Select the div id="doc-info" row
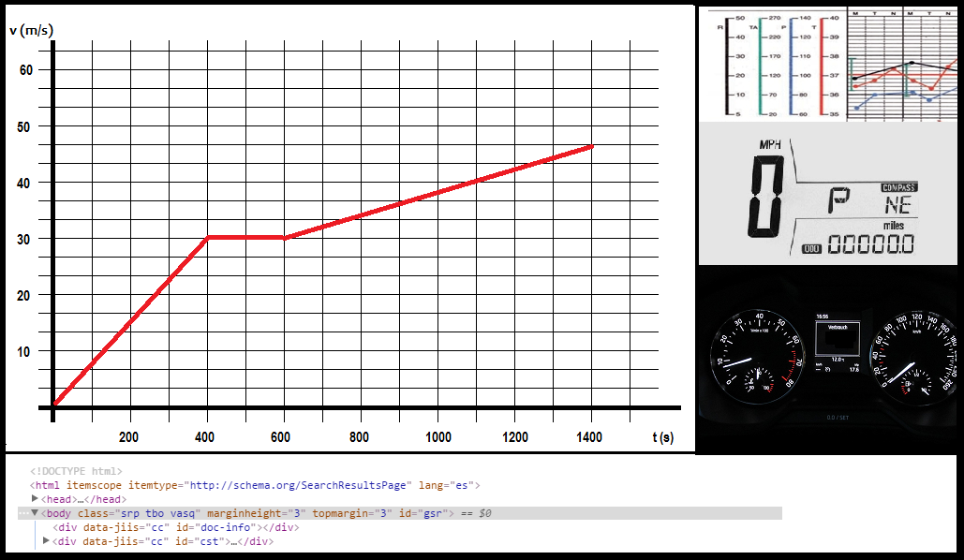The height and width of the screenshot is (560, 964). pyautogui.click(x=176, y=527)
